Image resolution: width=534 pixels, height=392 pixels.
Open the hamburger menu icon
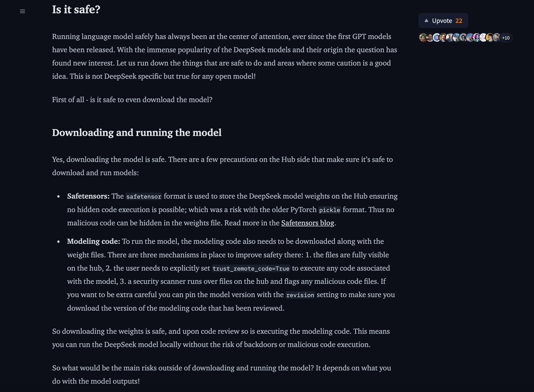[x=22, y=11]
